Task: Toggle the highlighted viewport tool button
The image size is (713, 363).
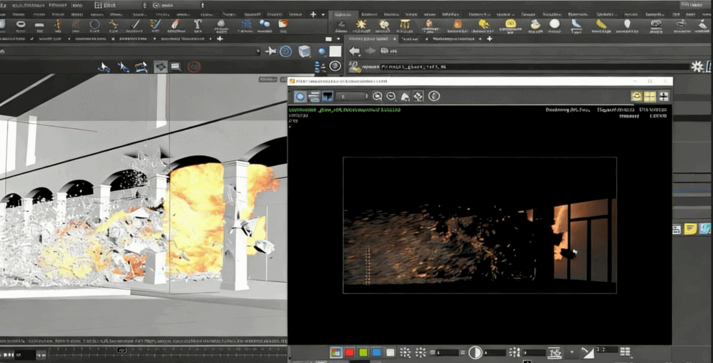Action: coord(161,67)
